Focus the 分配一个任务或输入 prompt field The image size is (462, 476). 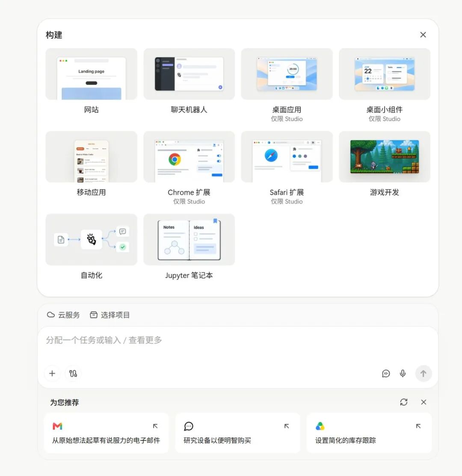(238, 340)
